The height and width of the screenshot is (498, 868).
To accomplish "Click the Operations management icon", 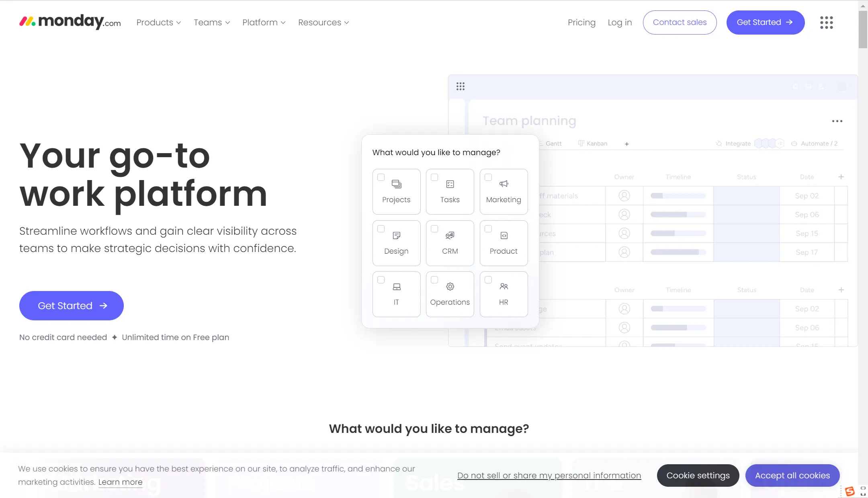I will 450,287.
